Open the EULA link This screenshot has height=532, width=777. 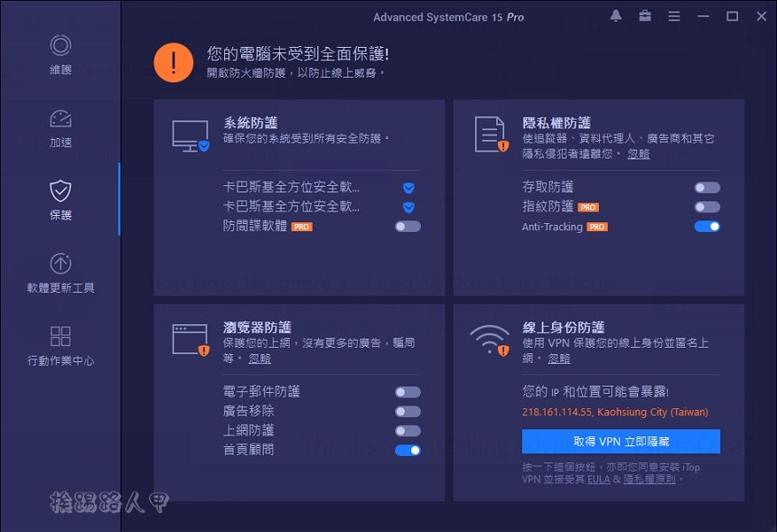pos(599,479)
